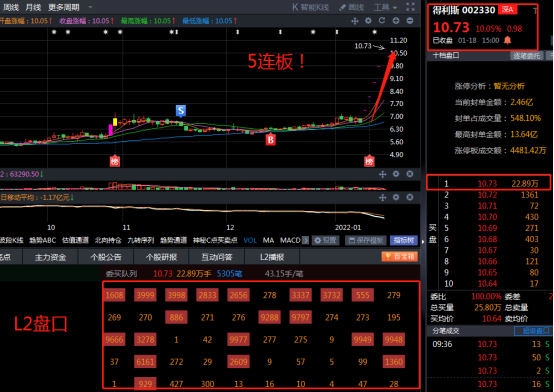Screen dimensions: 554x392
Task: Zoom in the chart using plus icon
Action: (396, 21)
